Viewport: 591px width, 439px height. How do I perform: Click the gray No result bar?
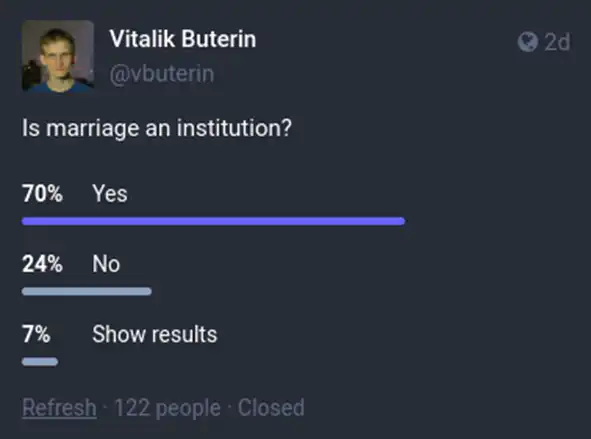[87, 291]
